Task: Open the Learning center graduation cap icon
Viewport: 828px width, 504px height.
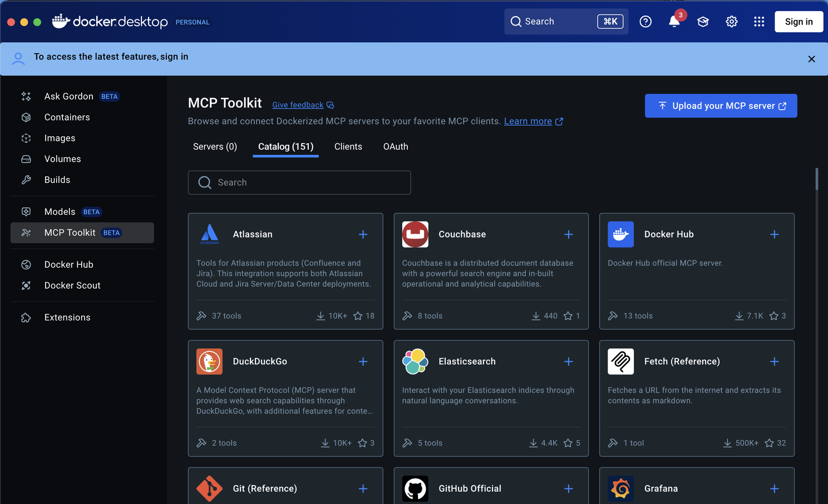Action: 703,22
